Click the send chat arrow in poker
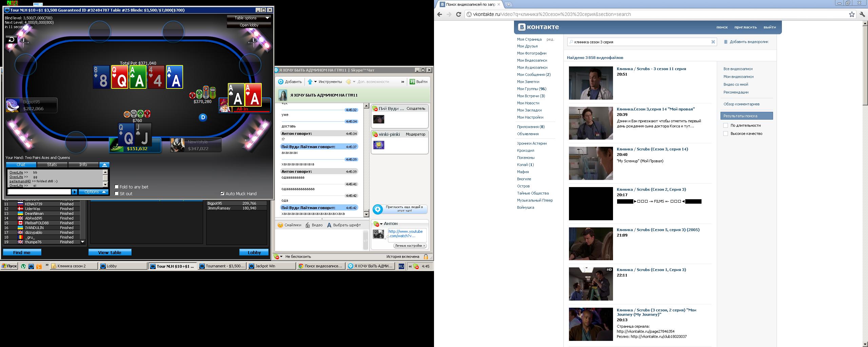Viewport: 868px width, 347px height. click(x=75, y=192)
